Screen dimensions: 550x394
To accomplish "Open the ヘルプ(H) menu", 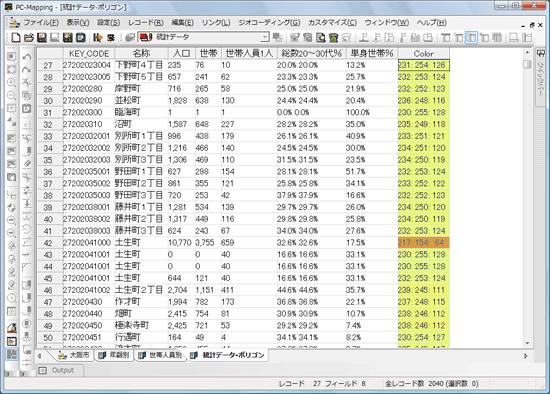I will [x=431, y=23].
